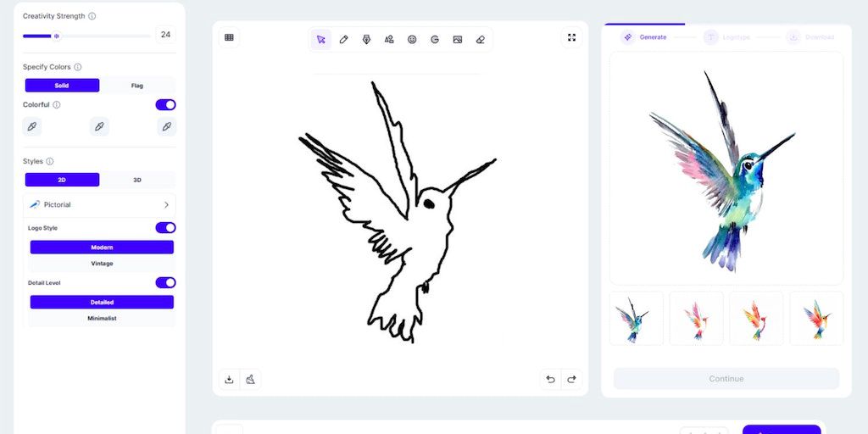Choose the 3D style option
This screenshot has height=434, width=868.
(137, 180)
